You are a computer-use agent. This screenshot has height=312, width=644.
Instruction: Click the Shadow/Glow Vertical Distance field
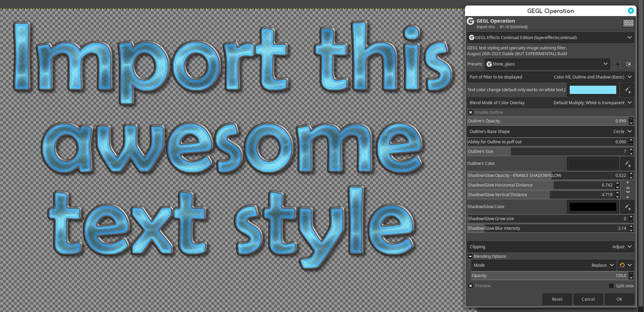[541, 195]
